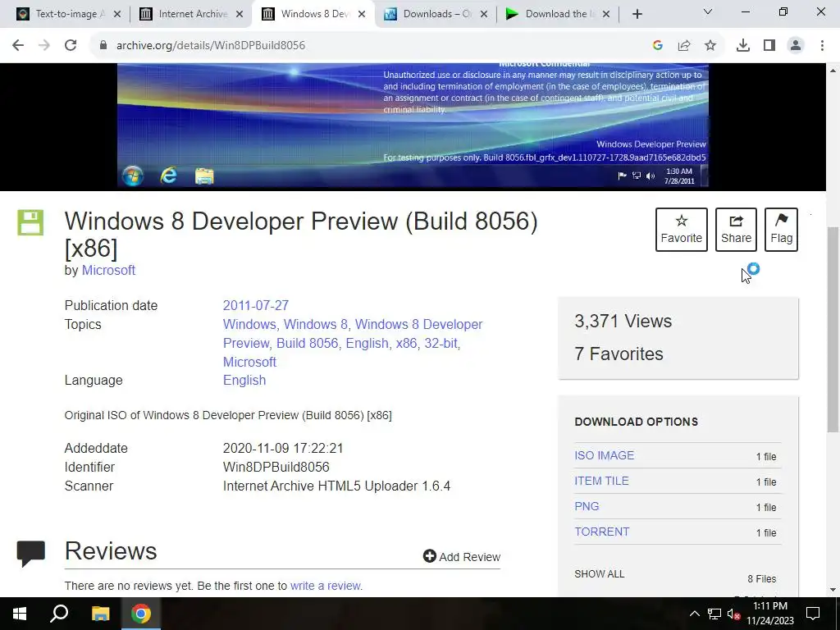This screenshot has height=630, width=840.
Task: Click the page vertical scrollbar thumb
Action: (x=833, y=330)
